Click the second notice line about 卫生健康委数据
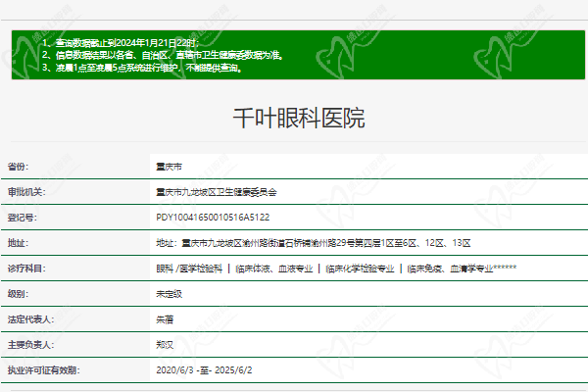Image resolution: width=588 pixels, height=392 pixels. pos(163,56)
